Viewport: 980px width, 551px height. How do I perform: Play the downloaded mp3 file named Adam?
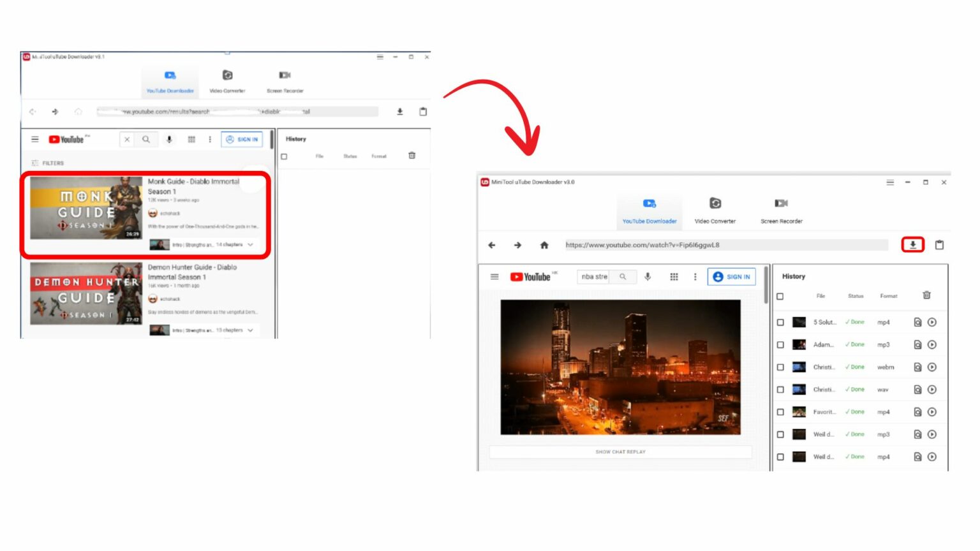(x=932, y=344)
